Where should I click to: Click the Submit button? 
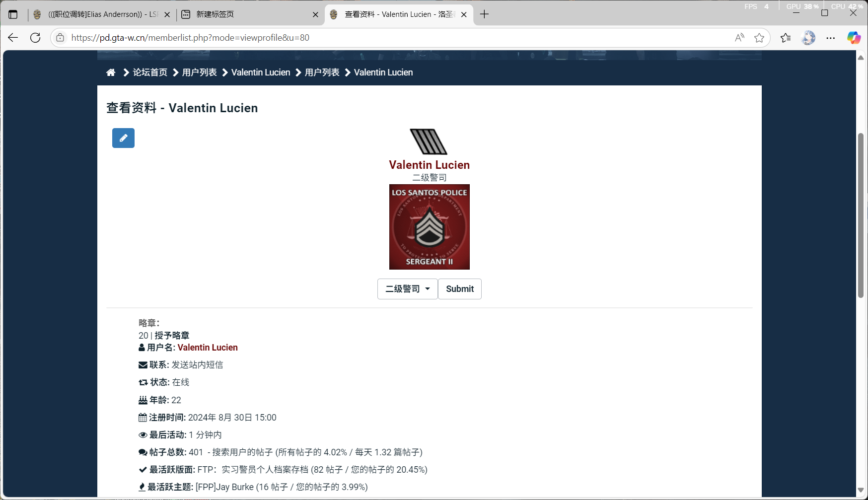(x=460, y=289)
